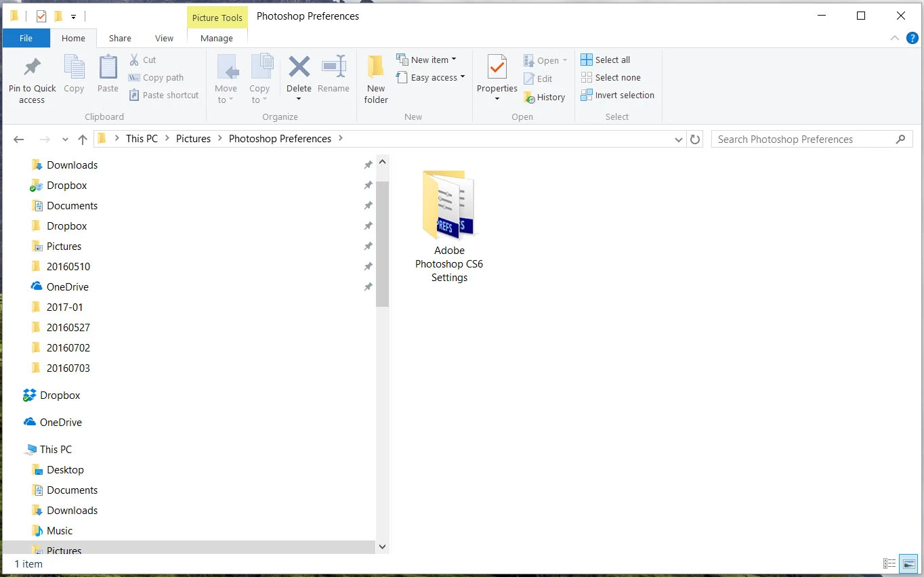The image size is (924, 577).
Task: Click the Search Photoshop Preferences box
Action: coord(812,139)
